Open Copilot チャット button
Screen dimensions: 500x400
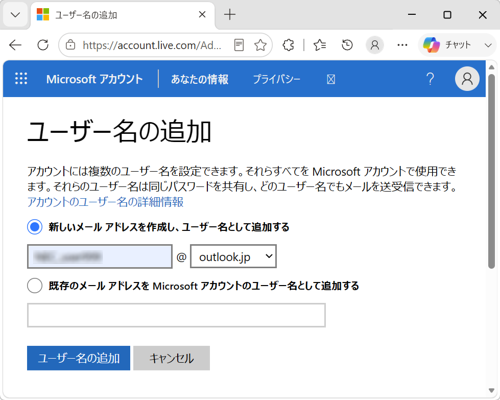pos(447,45)
